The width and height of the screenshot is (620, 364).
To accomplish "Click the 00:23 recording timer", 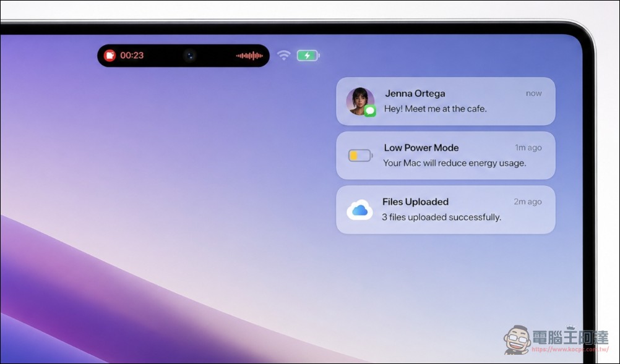I will tap(132, 56).
